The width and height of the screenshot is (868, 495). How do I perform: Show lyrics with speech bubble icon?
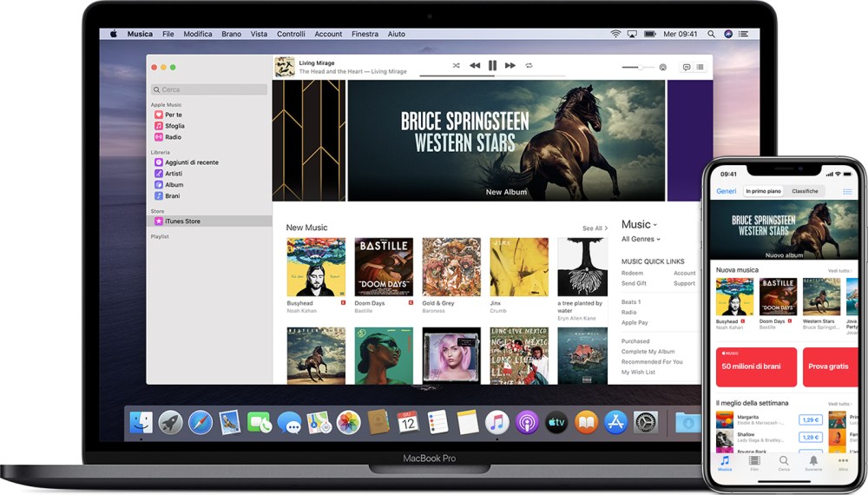(x=687, y=67)
